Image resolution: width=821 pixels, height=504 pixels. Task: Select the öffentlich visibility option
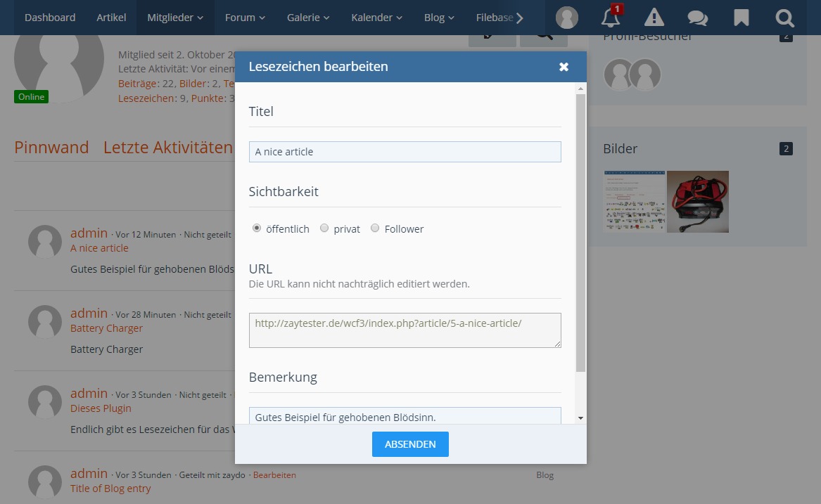tap(257, 228)
